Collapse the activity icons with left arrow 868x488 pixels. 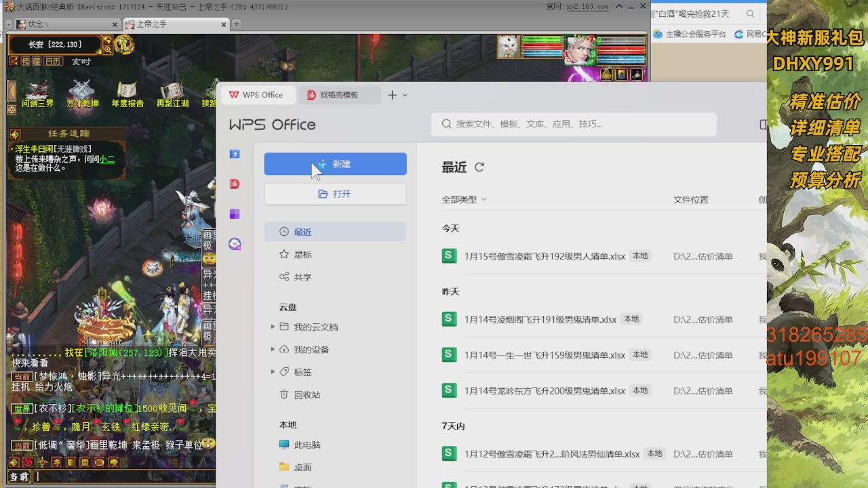click(12, 90)
